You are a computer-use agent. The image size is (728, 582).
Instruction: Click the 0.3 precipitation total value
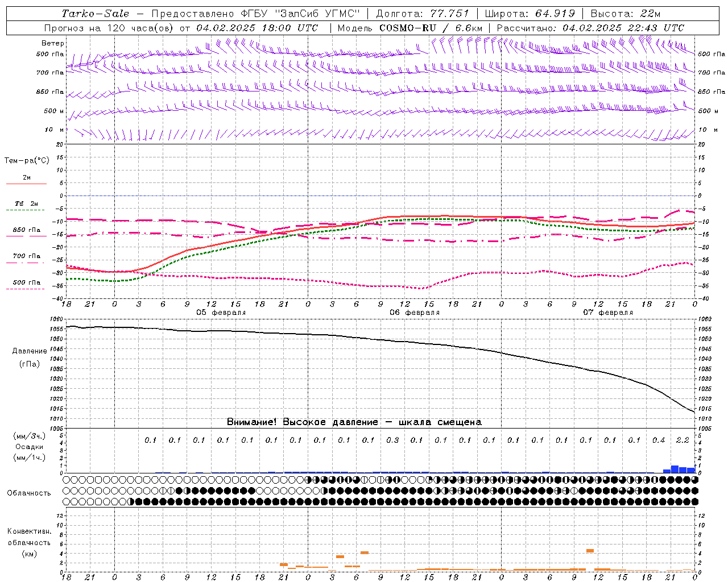[x=392, y=440]
